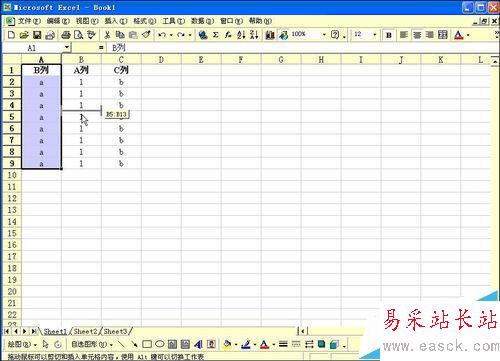Toggle Center alignment button
Viewport: 500px width, 361px height.
click(417, 35)
